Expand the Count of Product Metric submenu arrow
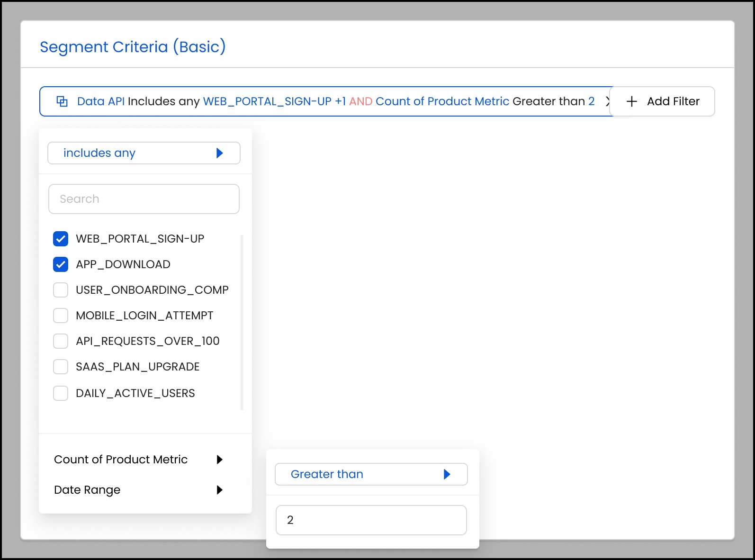755x560 pixels. (x=219, y=460)
